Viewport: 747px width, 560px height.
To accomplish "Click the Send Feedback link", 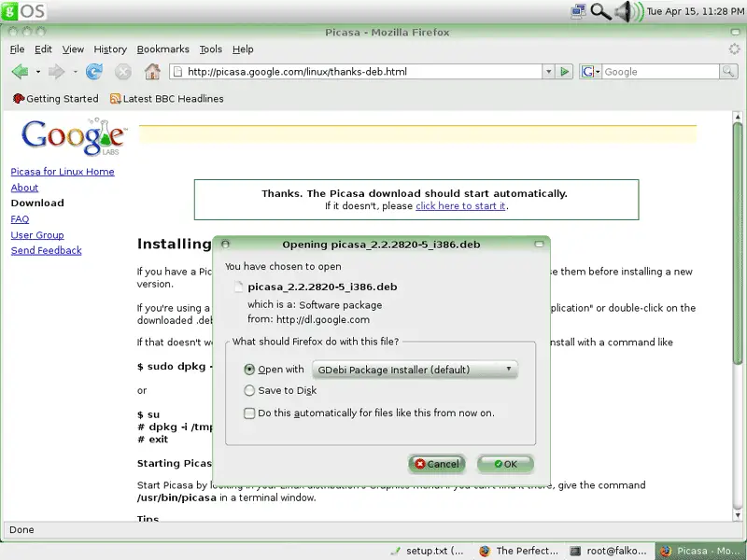I will tap(46, 250).
